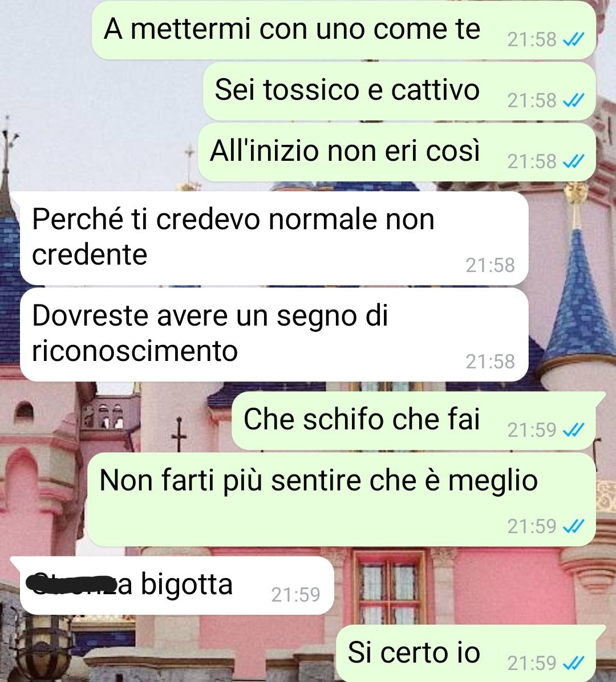This screenshot has width=616, height=682.
Task: Tap the 'A mettermi con uno come te' message
Action: click(x=344, y=30)
